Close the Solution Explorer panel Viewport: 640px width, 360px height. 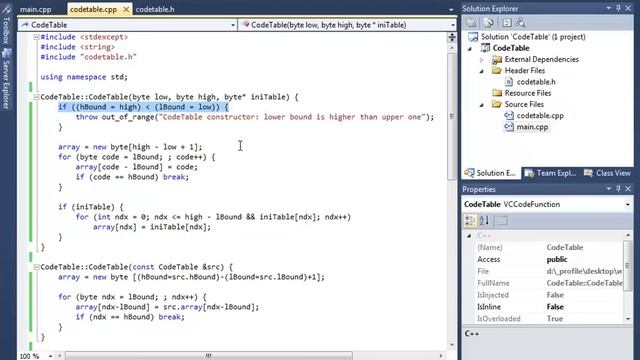628,8
